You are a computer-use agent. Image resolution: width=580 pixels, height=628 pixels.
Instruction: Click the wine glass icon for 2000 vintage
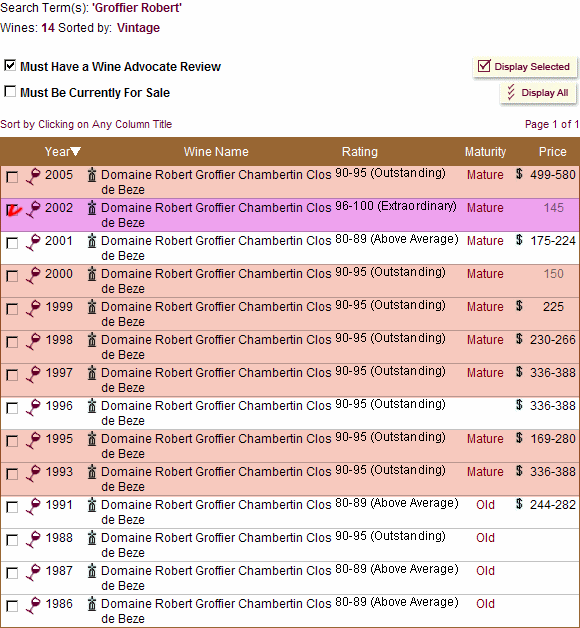pos(33,275)
